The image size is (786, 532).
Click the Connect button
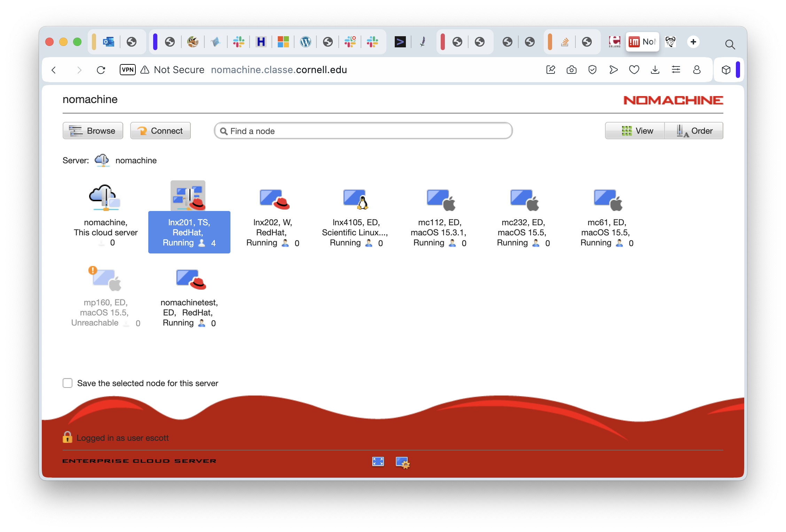pyautogui.click(x=160, y=131)
